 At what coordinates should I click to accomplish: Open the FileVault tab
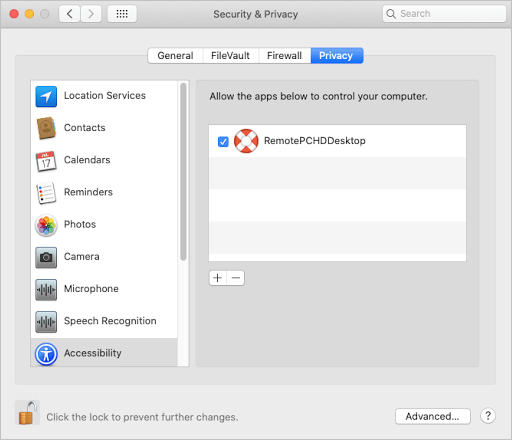click(x=230, y=55)
